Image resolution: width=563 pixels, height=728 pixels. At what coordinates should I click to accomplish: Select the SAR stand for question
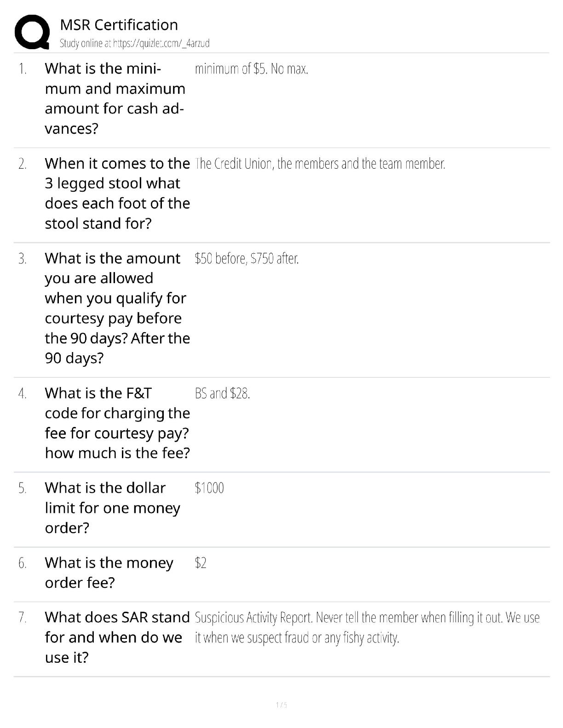coord(117,637)
